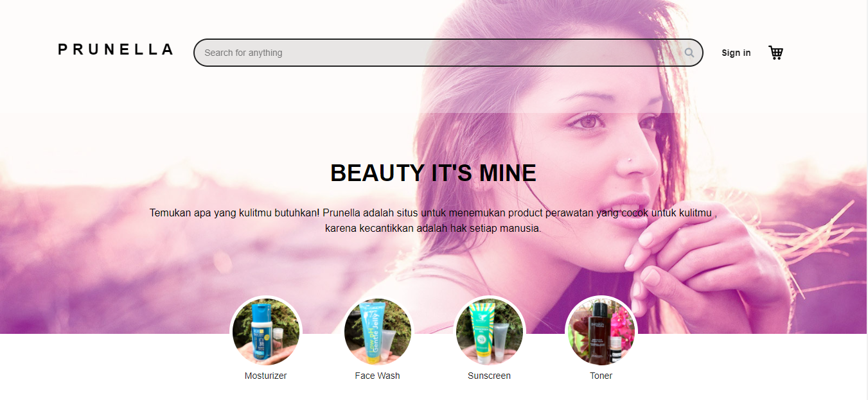Click the Sunscreen label text
868x400 pixels.
pos(489,376)
